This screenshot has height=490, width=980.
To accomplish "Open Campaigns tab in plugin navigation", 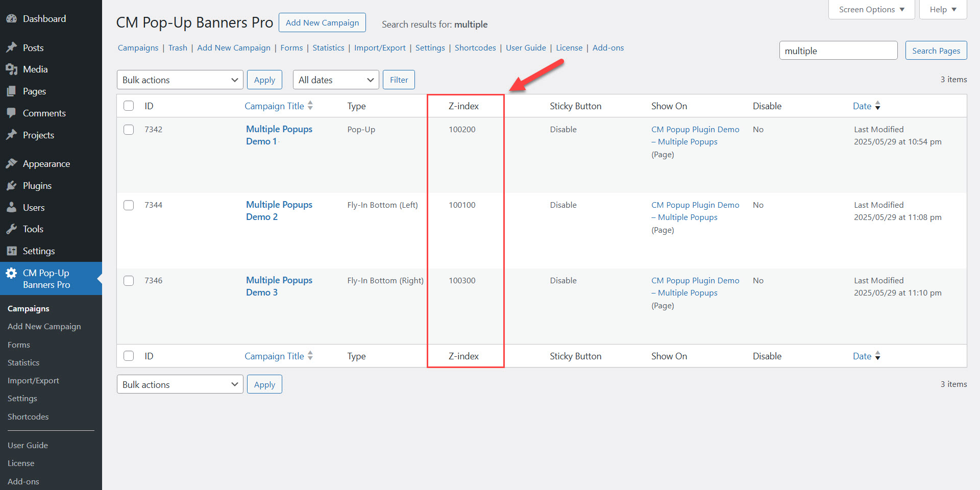I will (x=138, y=48).
